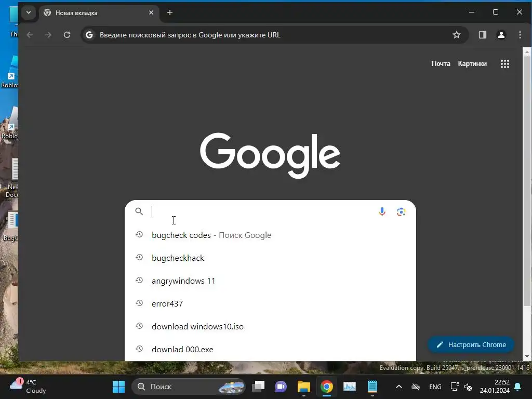Close the 'Новая вкладка' tab
This screenshot has width=532, height=399.
click(x=151, y=12)
